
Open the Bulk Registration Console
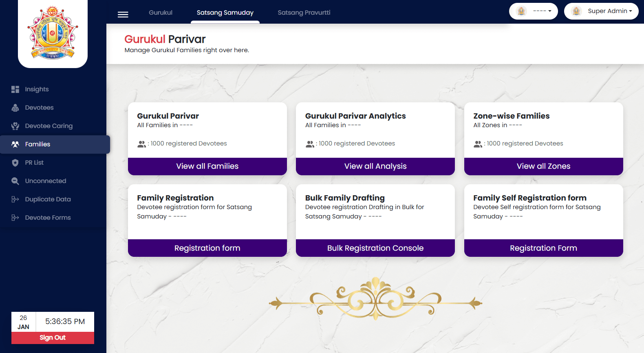click(x=375, y=248)
